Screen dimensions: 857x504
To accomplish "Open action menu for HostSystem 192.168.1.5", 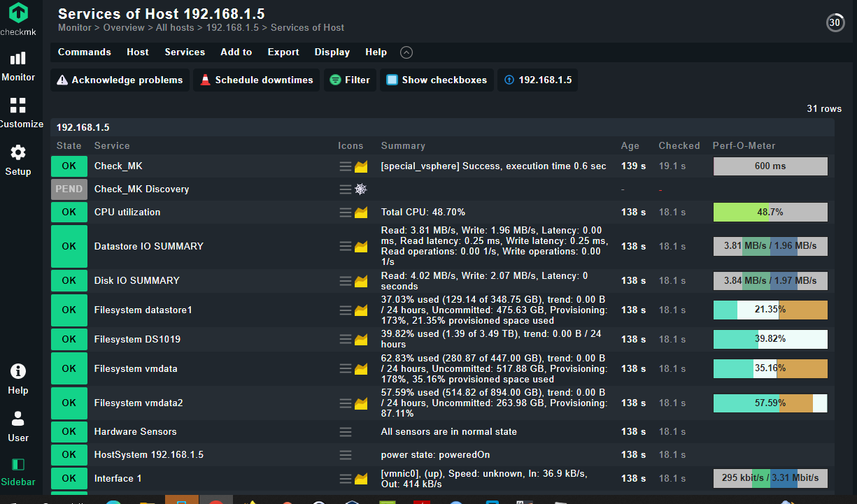I will click(346, 455).
